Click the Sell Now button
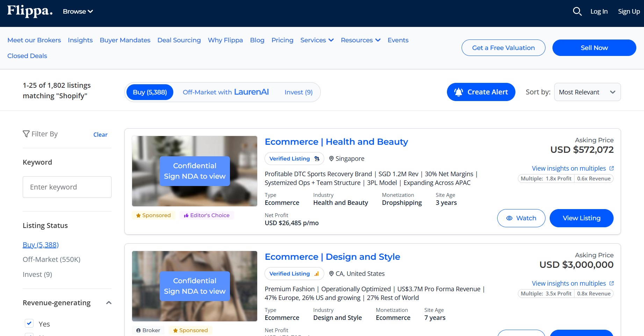The image size is (644, 336). coord(594,48)
